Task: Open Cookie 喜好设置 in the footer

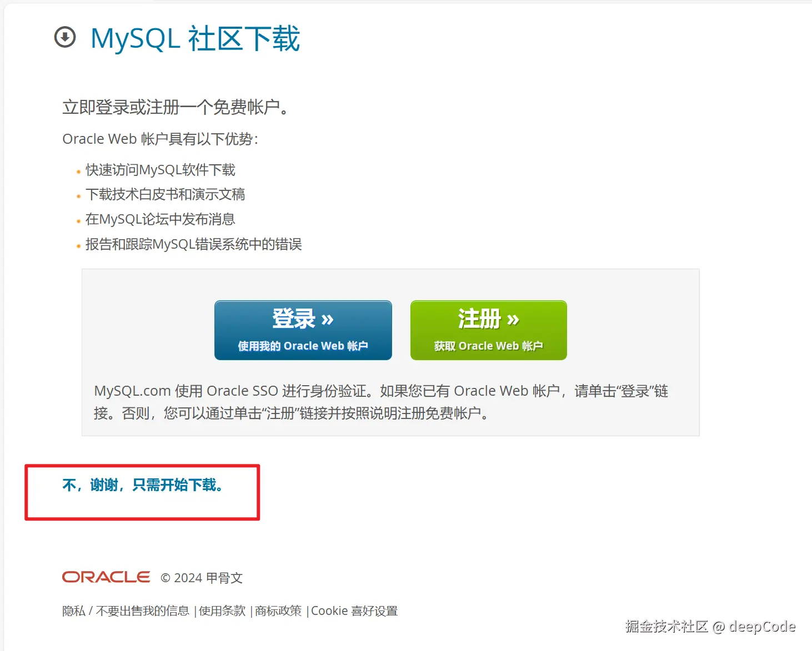Action: (x=354, y=611)
